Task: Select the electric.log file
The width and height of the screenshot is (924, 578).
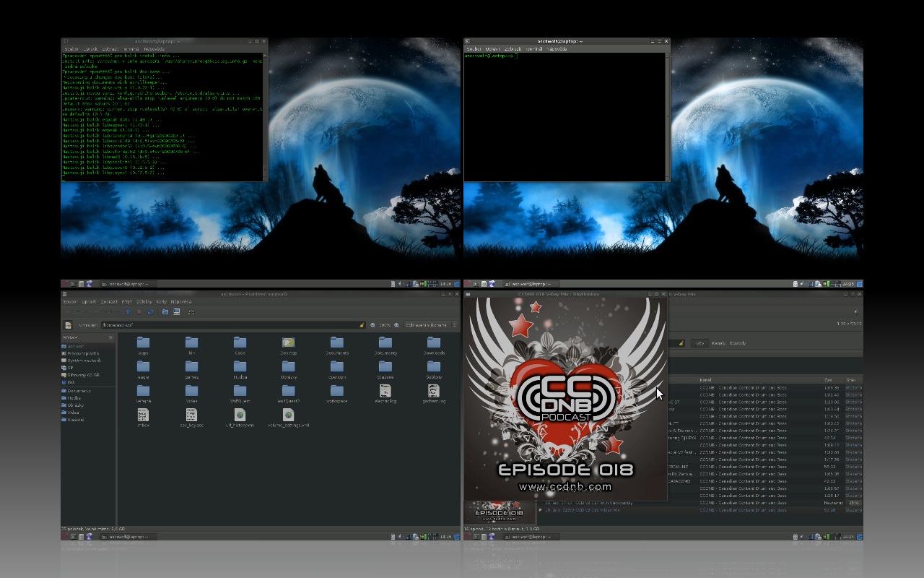Action: point(385,393)
